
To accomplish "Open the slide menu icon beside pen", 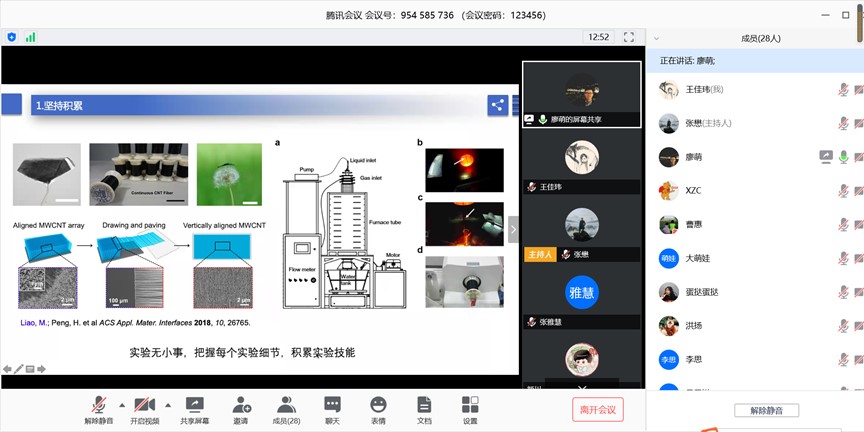I will pyautogui.click(x=30, y=369).
